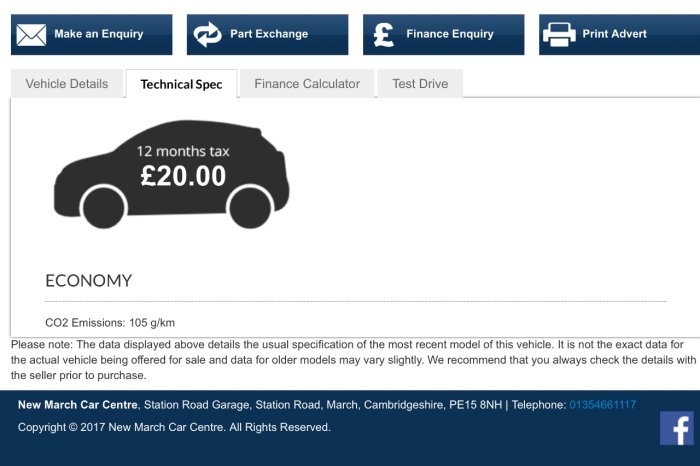Click the £20.00 tax amount on car
700x466 pixels.
183,176
